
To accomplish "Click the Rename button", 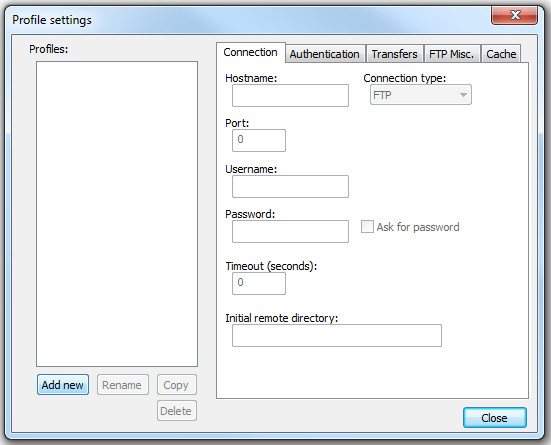I will pyautogui.click(x=123, y=385).
